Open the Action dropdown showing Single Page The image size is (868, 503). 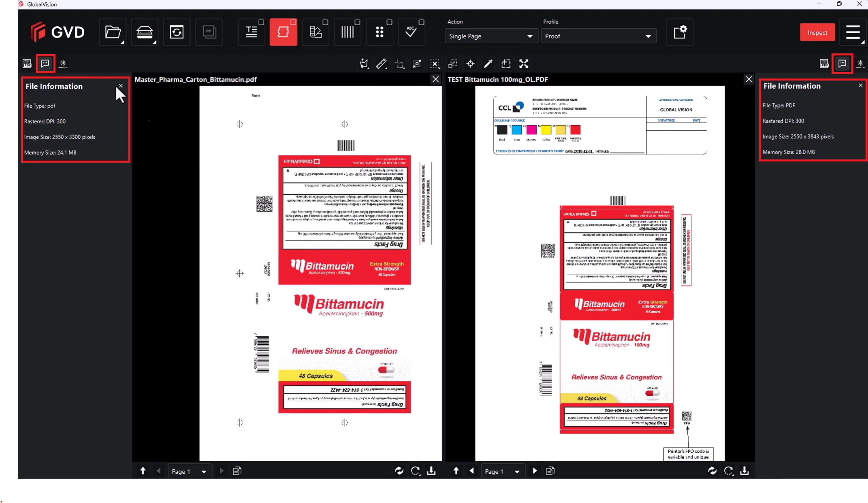pyautogui.click(x=491, y=36)
